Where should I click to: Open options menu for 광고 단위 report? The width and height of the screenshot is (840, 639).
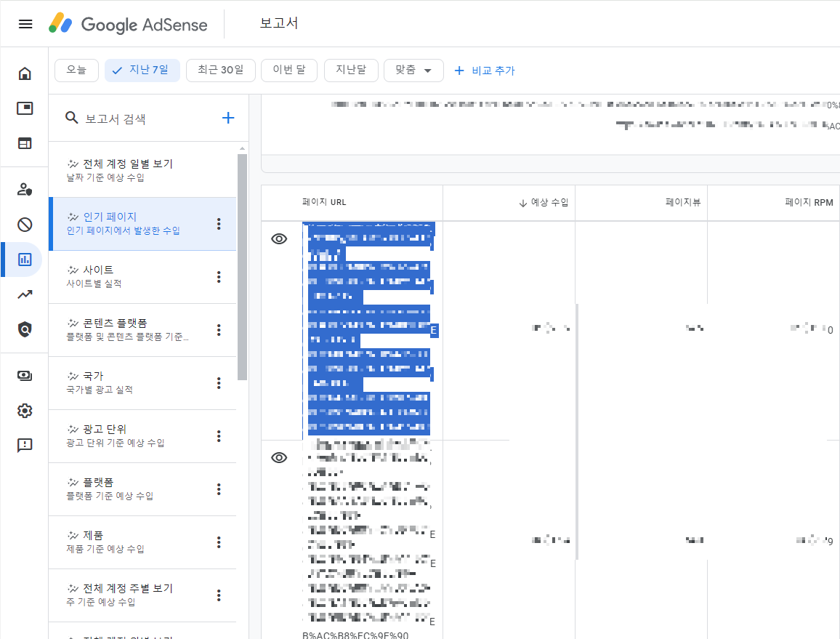pos(219,436)
